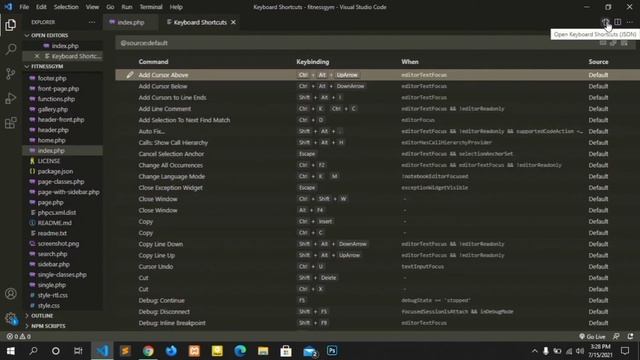
Task: Close the Keyboard Shortcuts tab
Action: click(x=233, y=22)
